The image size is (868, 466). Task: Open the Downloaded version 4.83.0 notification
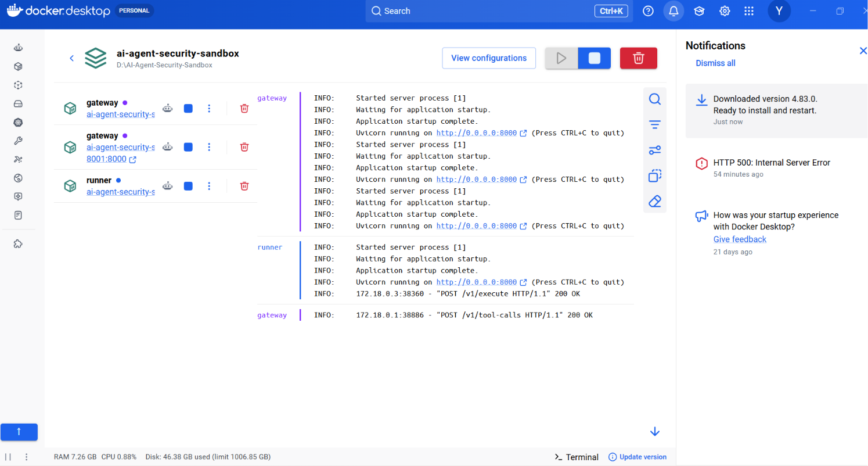click(777, 110)
